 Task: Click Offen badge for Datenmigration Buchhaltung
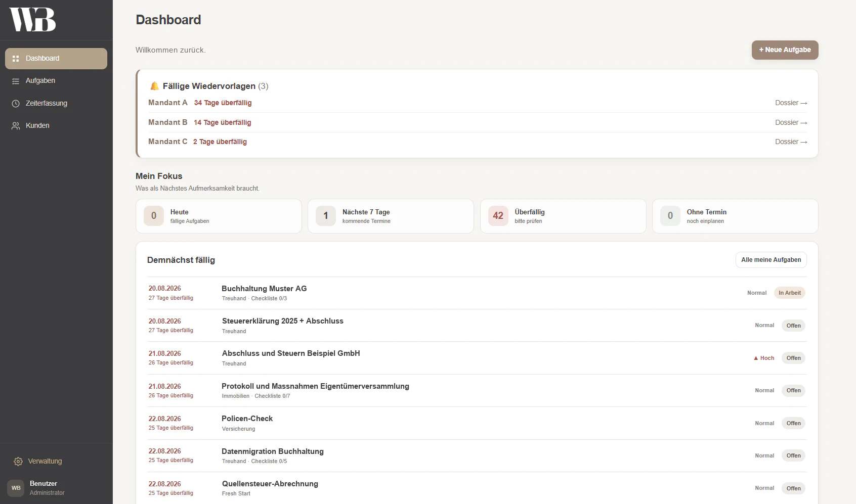click(793, 455)
